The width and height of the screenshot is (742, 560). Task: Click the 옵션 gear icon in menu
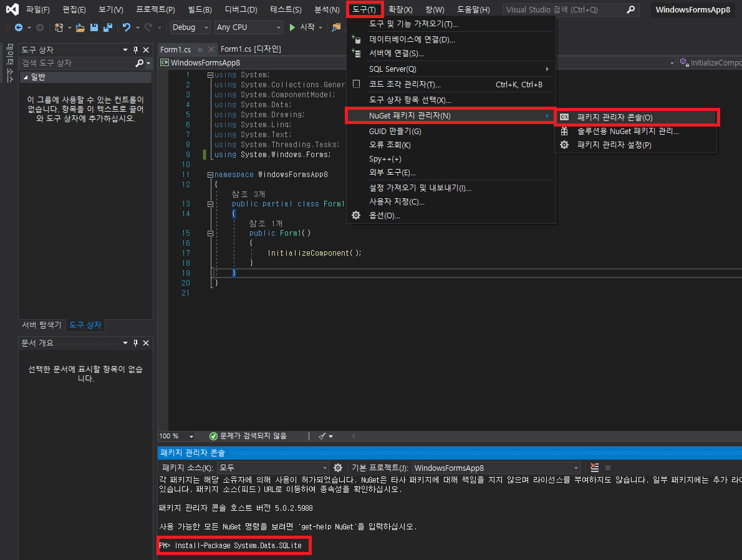click(356, 215)
